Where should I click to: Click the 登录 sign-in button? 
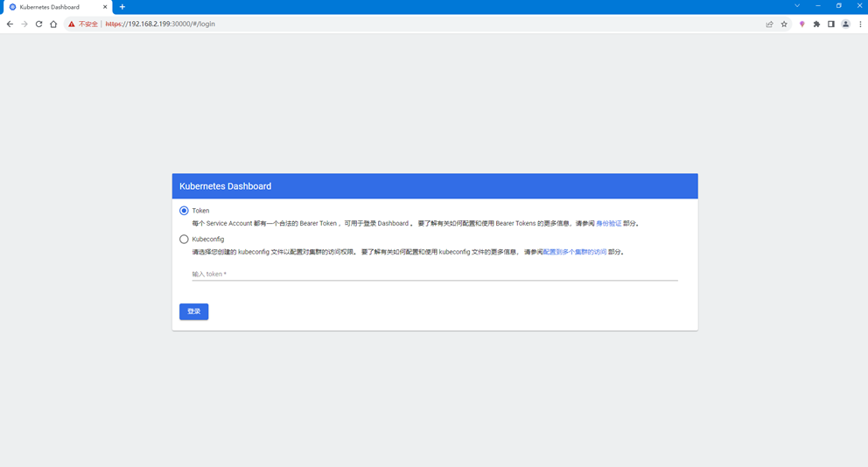193,311
